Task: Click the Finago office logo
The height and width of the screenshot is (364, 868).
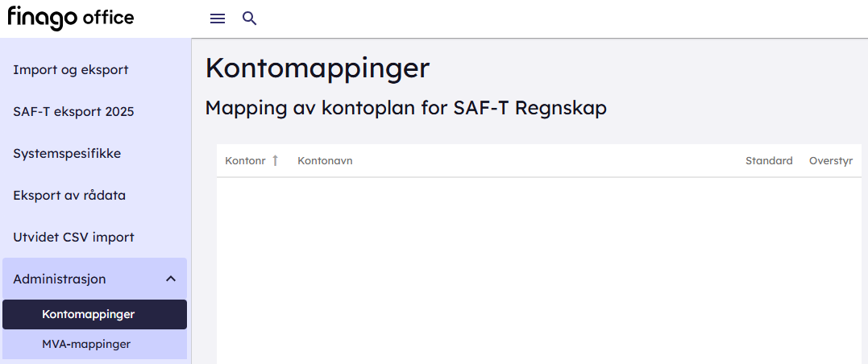Action: 71,18
